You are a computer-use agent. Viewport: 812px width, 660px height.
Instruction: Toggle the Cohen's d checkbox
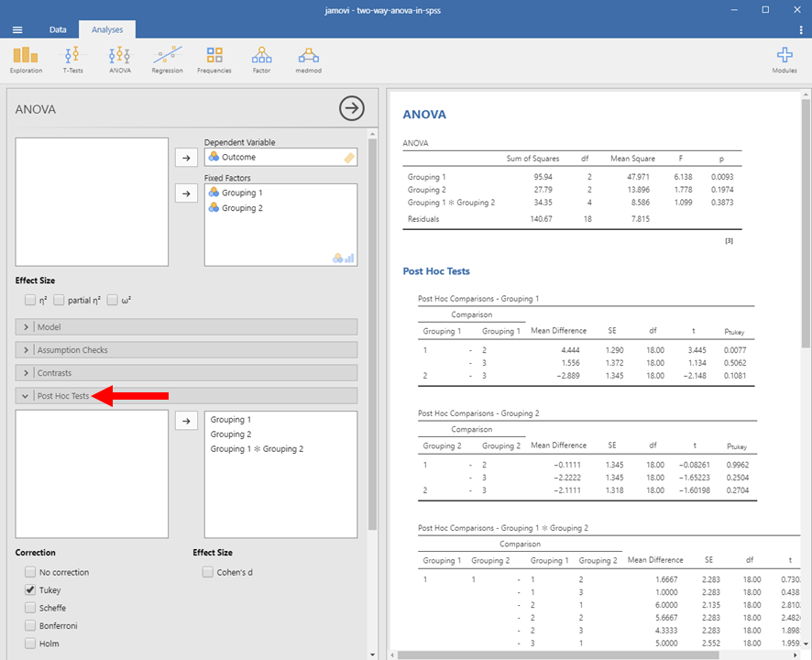[x=208, y=573]
